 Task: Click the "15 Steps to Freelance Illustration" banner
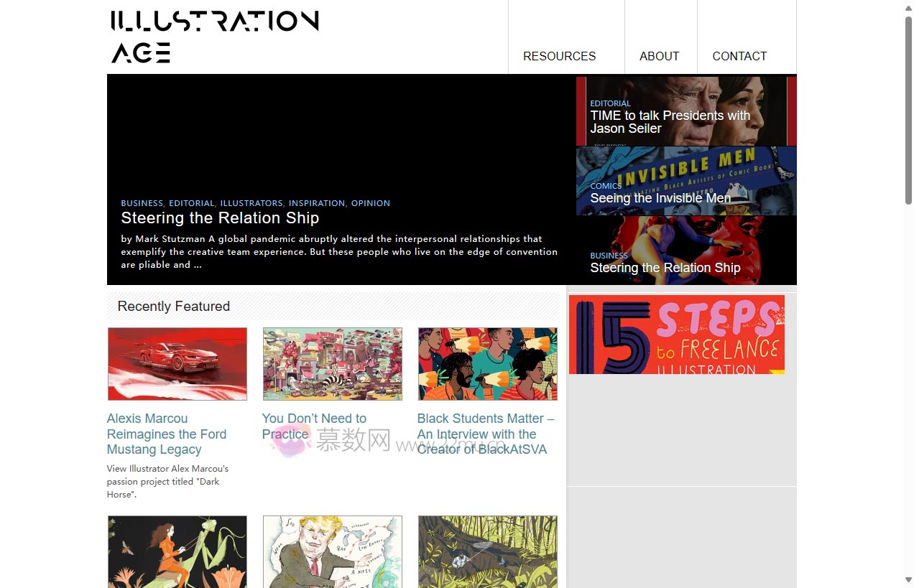click(676, 334)
